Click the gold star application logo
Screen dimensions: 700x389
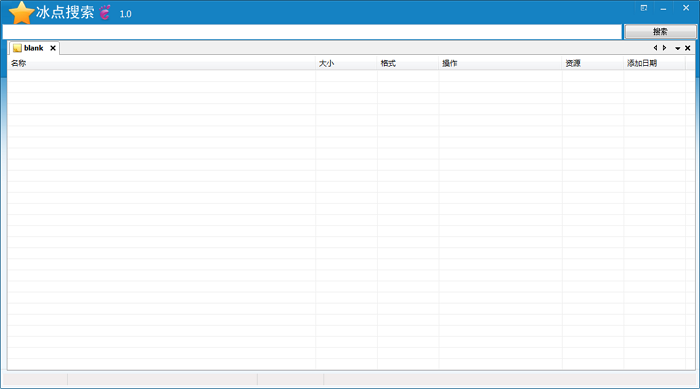(x=21, y=13)
